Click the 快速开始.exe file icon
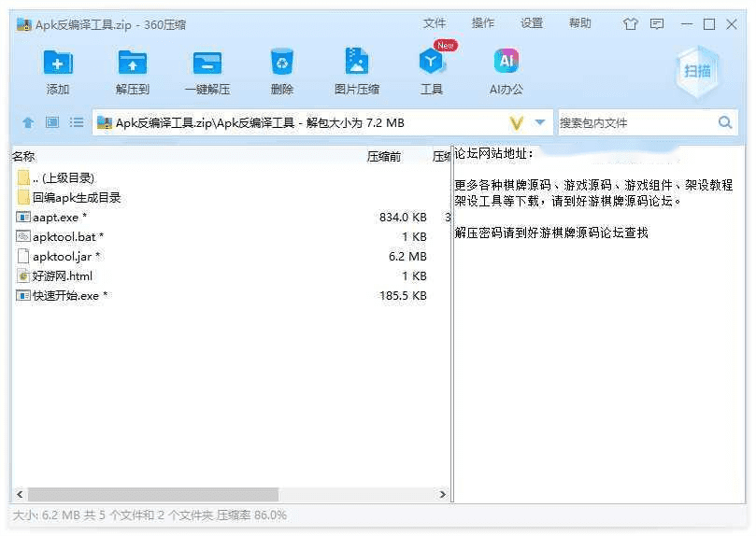Viewport: 756px width, 536px height. 23,295
